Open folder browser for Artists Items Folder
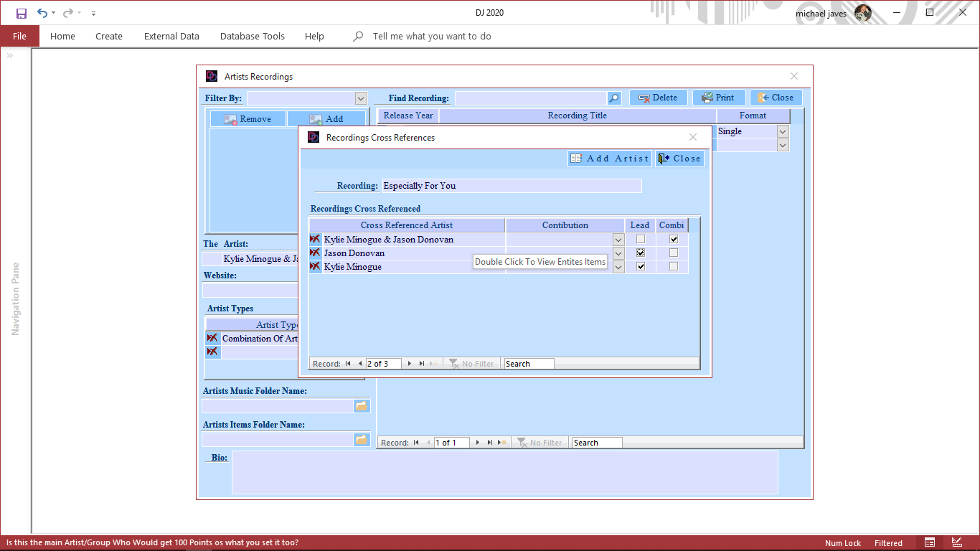Image resolution: width=980 pixels, height=551 pixels. pyautogui.click(x=362, y=439)
